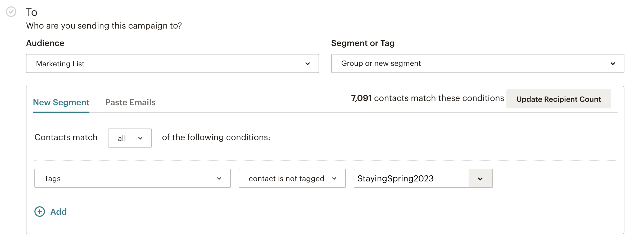Open the Tags condition field dropdown
The height and width of the screenshot is (238, 644).
tap(133, 178)
